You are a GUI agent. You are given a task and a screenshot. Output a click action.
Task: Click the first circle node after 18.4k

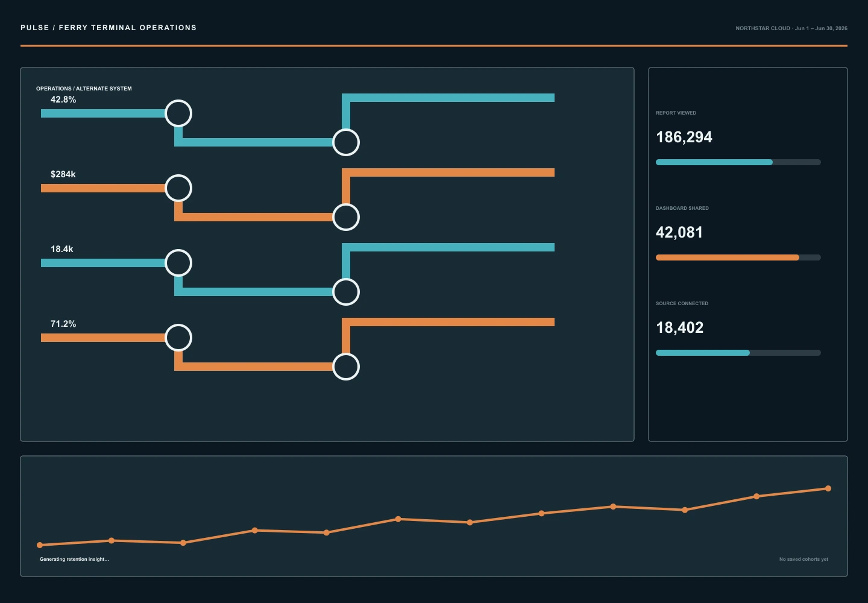178,263
